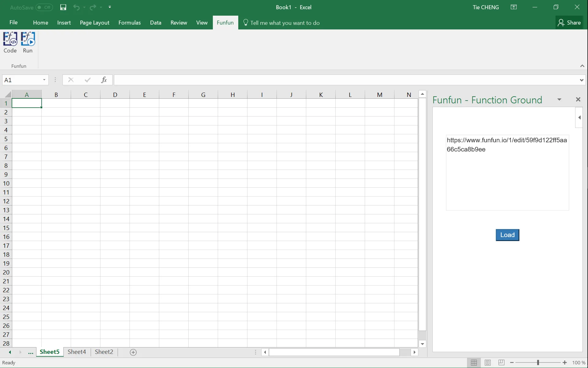Open the Formulas ribbon tab
This screenshot has width=588, height=368.
[130, 23]
